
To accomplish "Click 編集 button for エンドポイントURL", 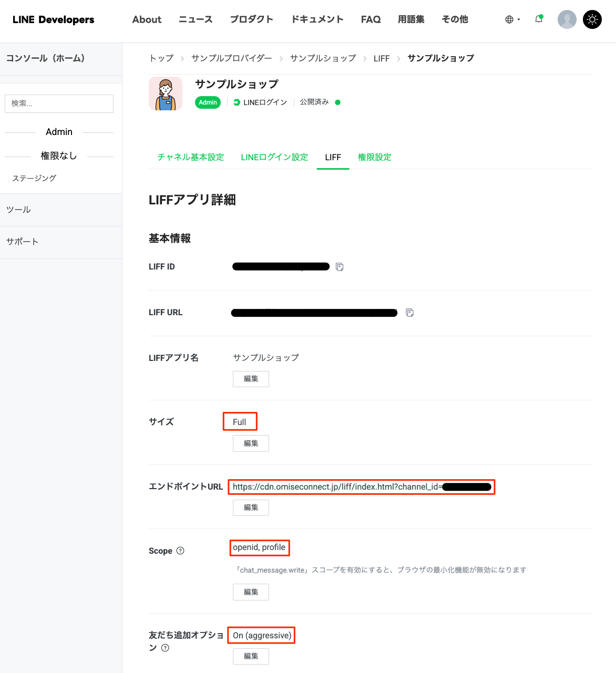I will tap(251, 508).
